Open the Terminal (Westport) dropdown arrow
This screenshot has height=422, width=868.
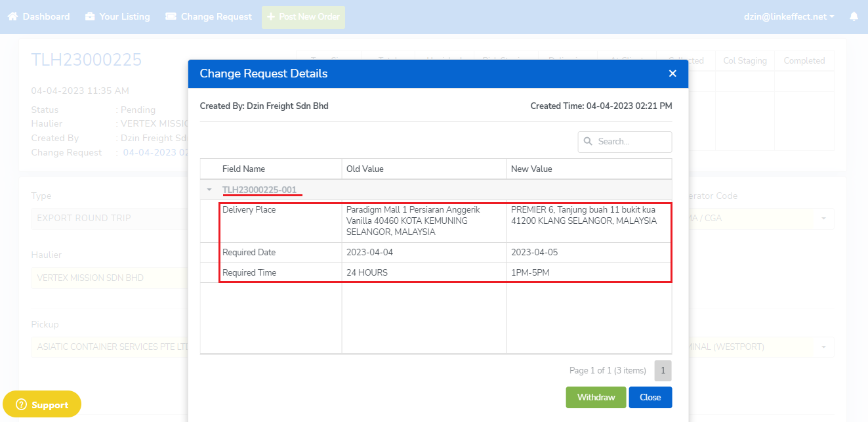[823, 347]
